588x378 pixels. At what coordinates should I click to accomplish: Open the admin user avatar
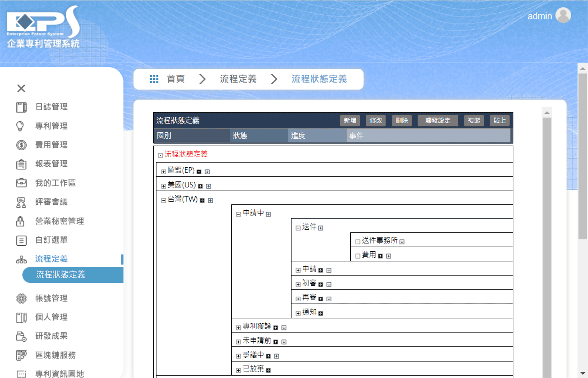tap(563, 16)
